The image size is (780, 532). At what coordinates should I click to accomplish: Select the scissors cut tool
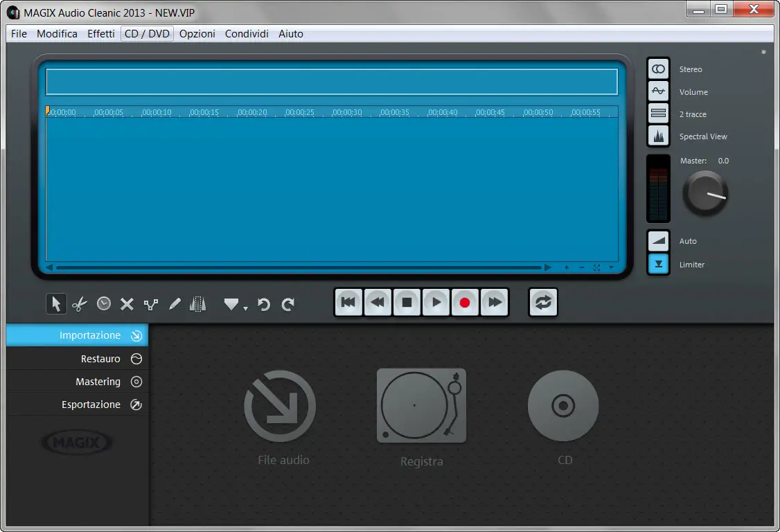[x=80, y=303]
